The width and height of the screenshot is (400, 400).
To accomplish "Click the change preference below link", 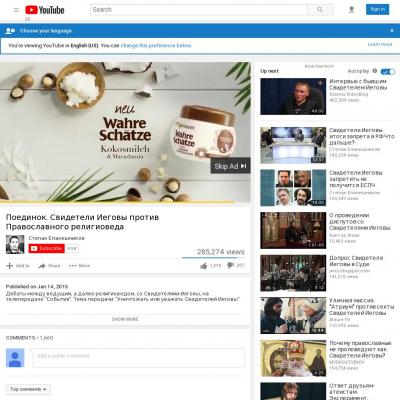I will [156, 45].
